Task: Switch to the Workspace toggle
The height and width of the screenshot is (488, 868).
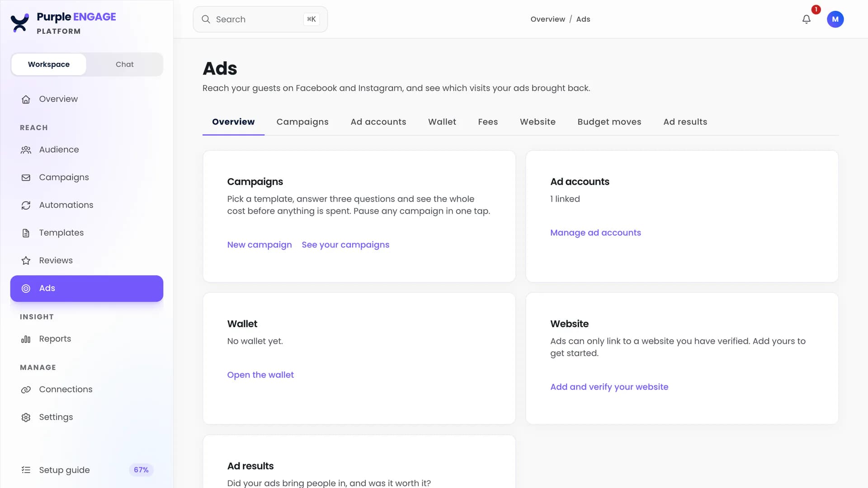Action: coord(49,64)
